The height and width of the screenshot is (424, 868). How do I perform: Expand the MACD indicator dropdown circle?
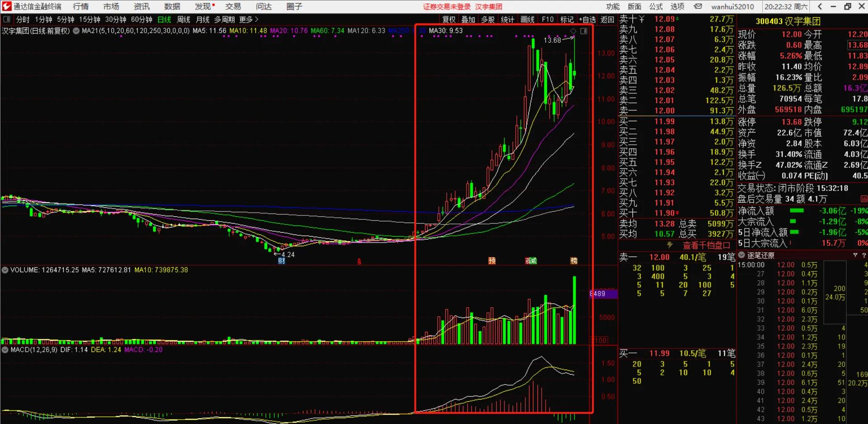tap(5, 350)
